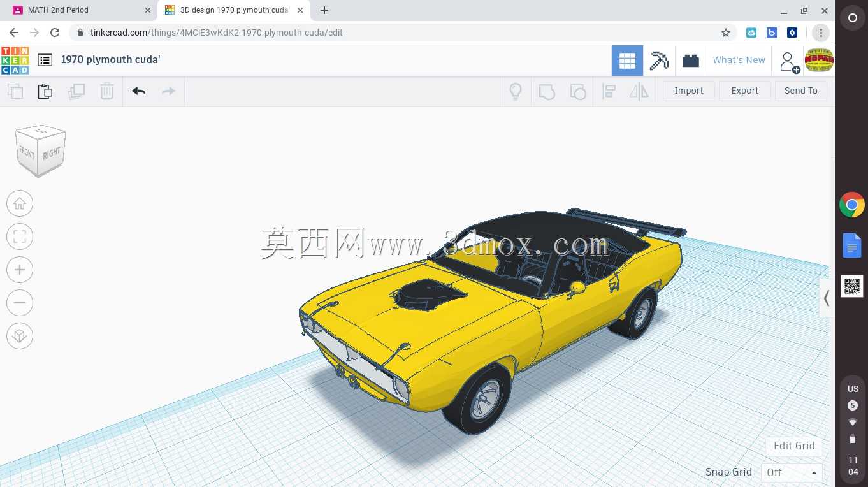Click the view cube RIGHT face
Viewport: 868px width, 487px height.
(52, 153)
